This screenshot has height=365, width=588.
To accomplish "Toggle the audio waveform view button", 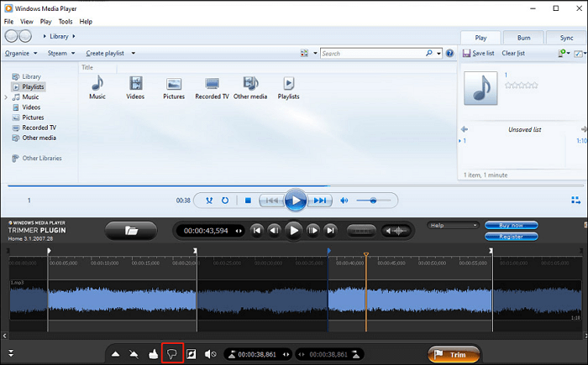I will click(396, 231).
